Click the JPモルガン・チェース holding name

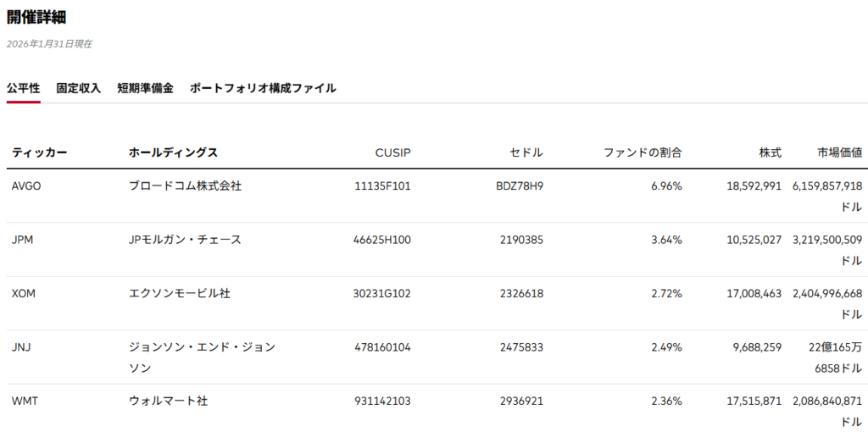click(x=185, y=240)
